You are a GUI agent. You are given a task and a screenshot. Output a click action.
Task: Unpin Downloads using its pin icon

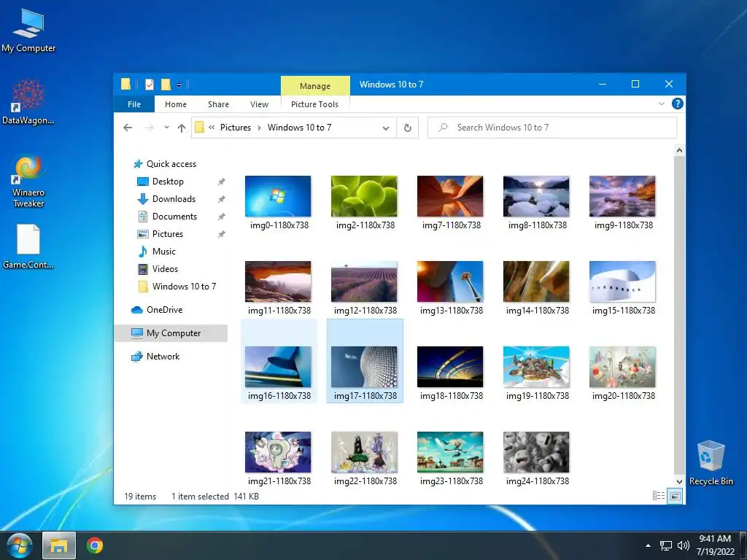(x=222, y=199)
